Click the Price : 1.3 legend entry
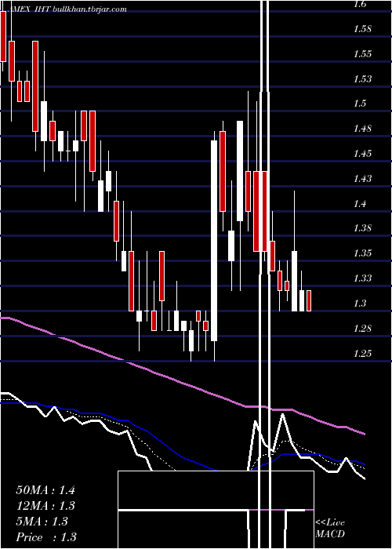 tap(46, 537)
